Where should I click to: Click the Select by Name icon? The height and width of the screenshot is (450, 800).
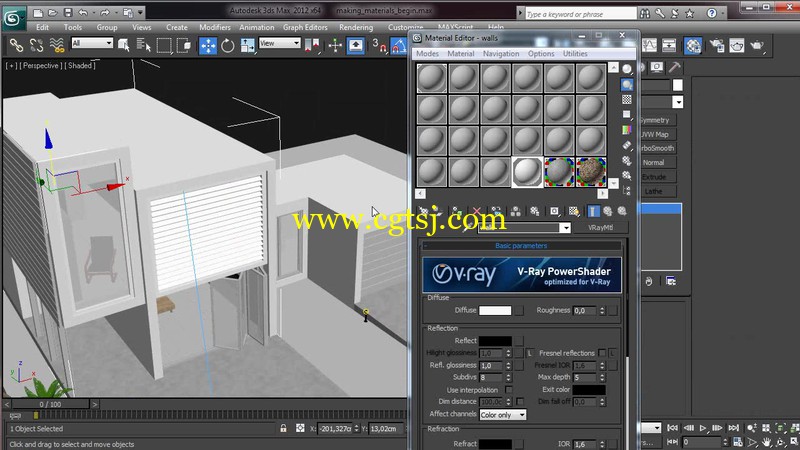tap(144, 45)
